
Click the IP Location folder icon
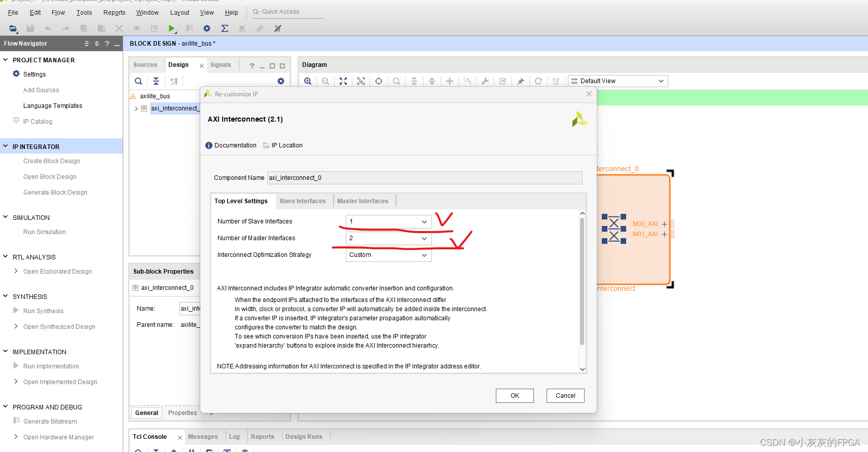[x=266, y=145]
